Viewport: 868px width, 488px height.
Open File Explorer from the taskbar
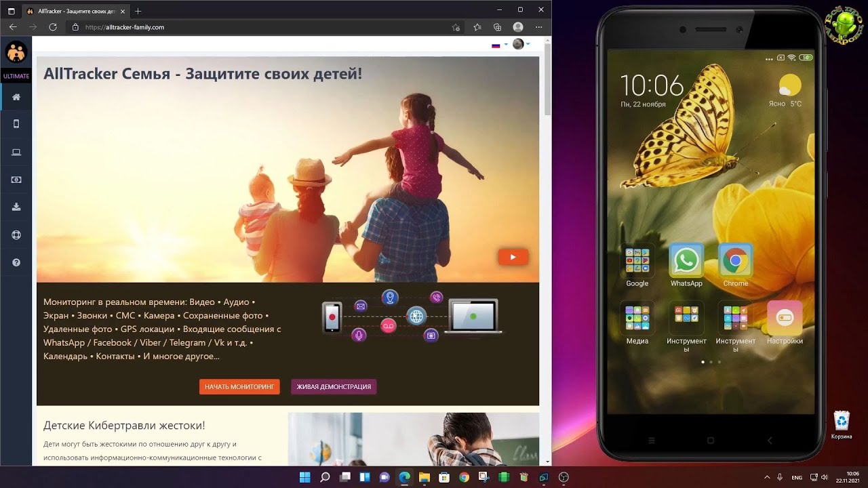[425, 477]
